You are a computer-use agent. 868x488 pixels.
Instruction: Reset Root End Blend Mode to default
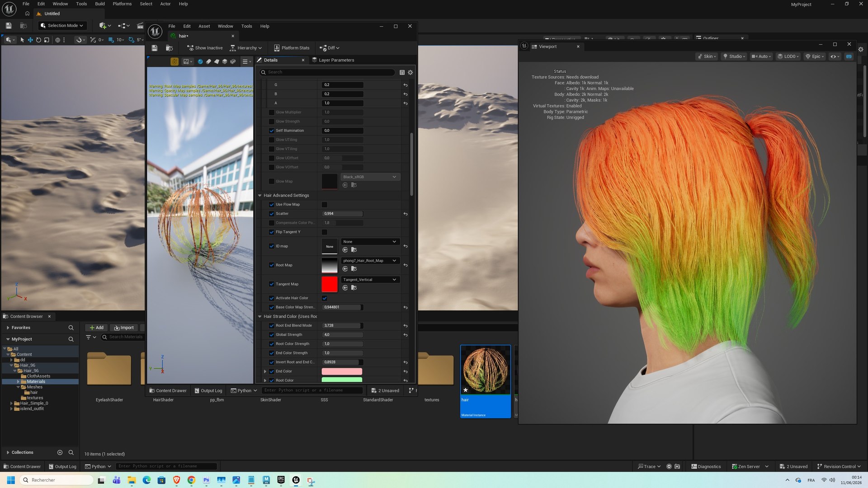[406, 326]
